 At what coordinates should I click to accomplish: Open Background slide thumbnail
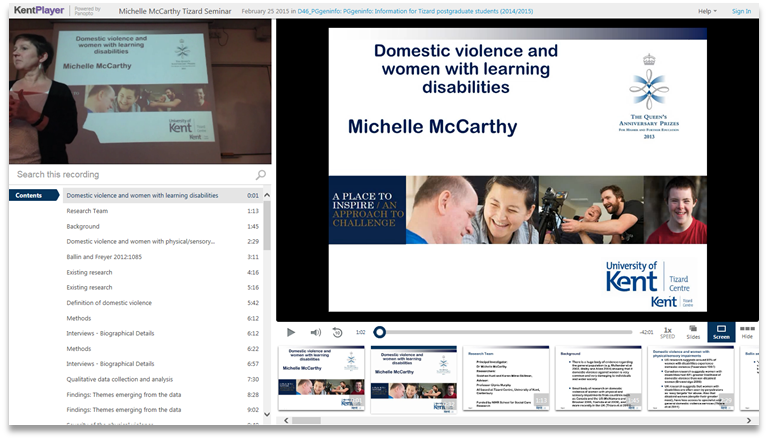point(599,378)
